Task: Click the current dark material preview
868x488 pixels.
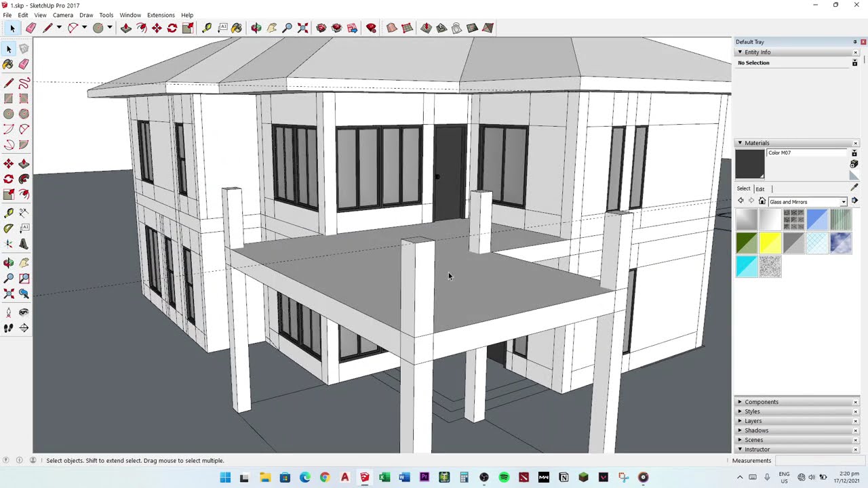Action: (x=750, y=163)
